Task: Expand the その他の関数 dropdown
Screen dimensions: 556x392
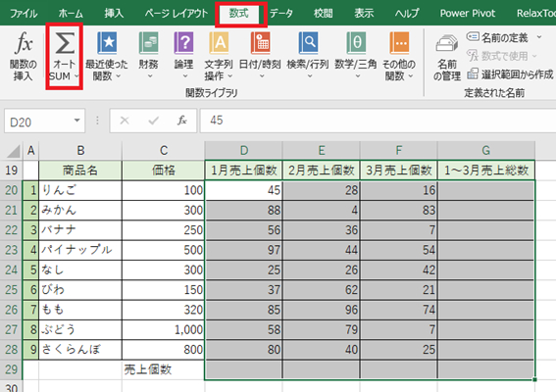Action: click(411, 75)
